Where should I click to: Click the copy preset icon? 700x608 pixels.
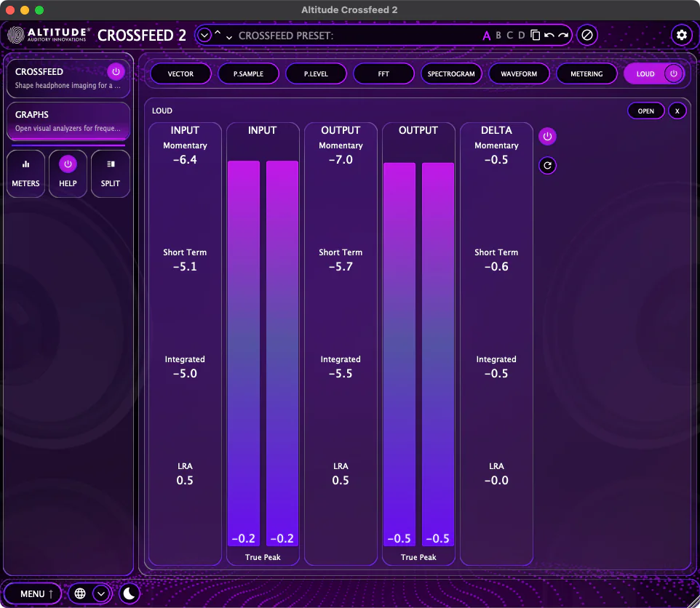click(x=535, y=35)
